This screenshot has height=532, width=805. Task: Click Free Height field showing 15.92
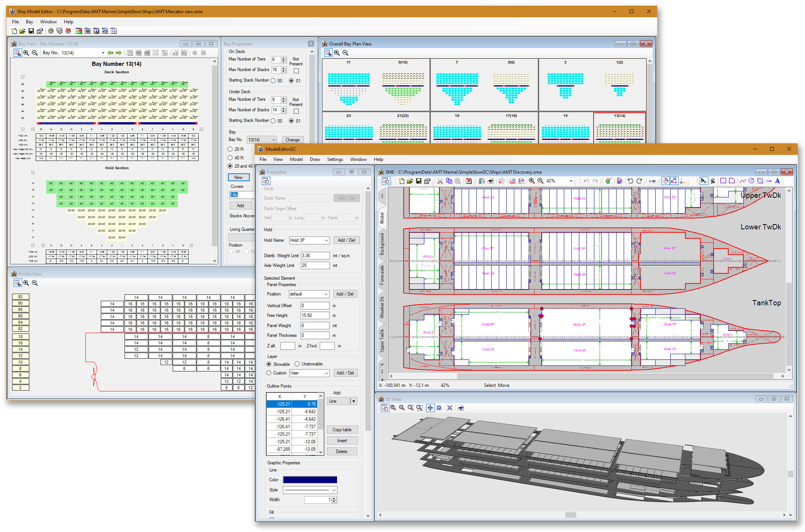[x=315, y=315]
